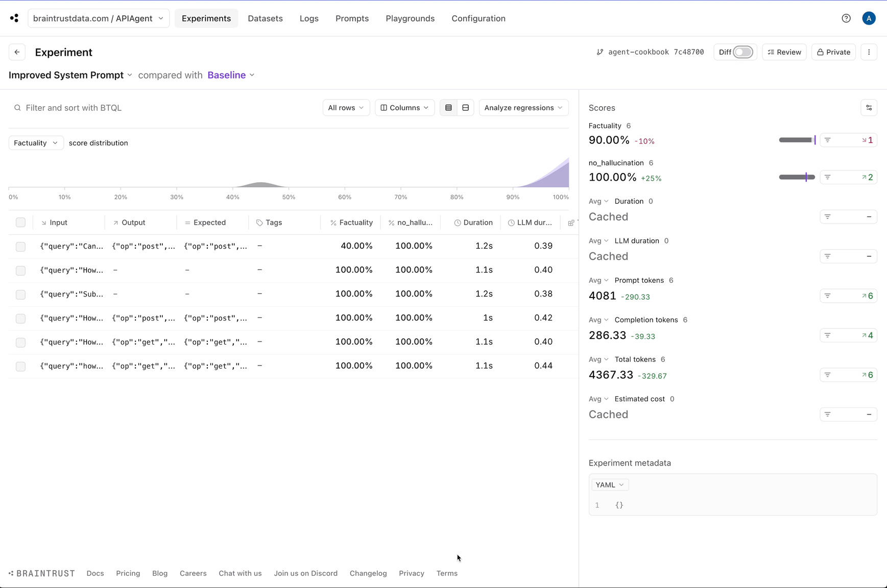Open the Columns dropdown

pos(404,108)
